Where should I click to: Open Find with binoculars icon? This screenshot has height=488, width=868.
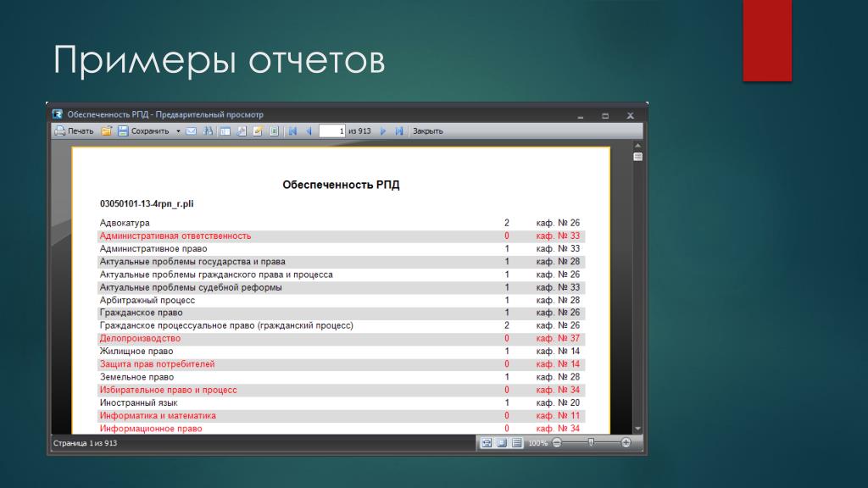pos(208,131)
